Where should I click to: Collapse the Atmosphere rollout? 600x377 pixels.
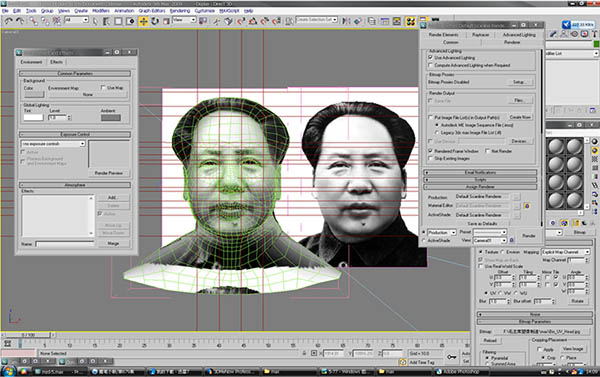pyautogui.click(x=75, y=185)
